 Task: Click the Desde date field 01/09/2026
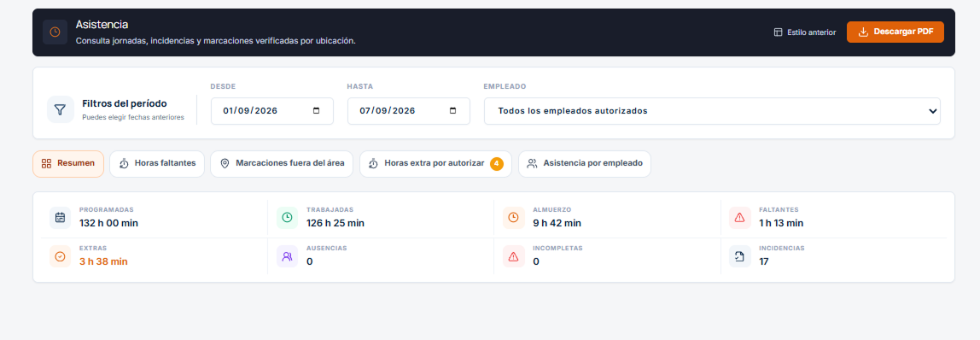(271, 110)
